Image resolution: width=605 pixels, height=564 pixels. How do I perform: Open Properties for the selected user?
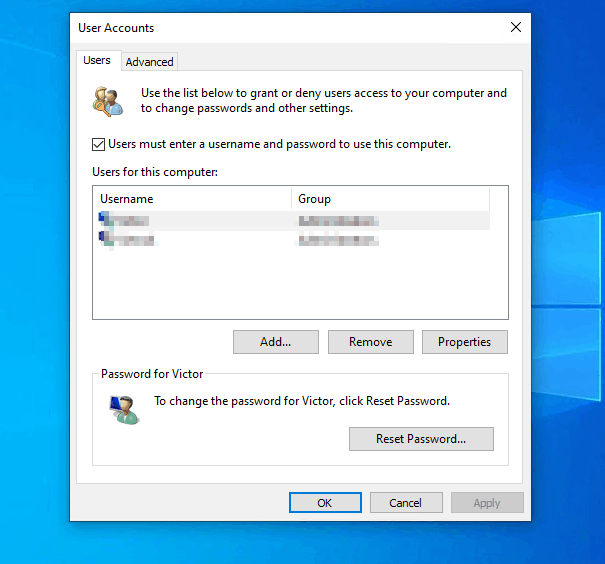[x=465, y=342]
